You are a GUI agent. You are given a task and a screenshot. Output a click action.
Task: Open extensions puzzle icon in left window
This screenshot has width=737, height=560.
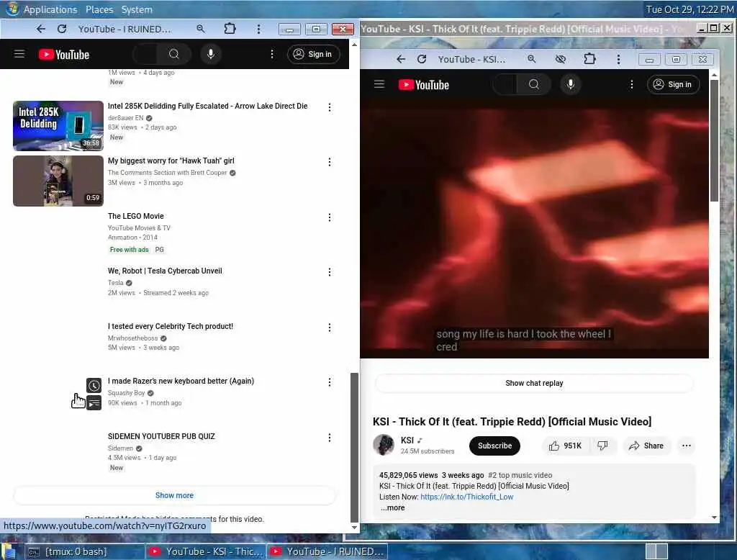tap(230, 29)
